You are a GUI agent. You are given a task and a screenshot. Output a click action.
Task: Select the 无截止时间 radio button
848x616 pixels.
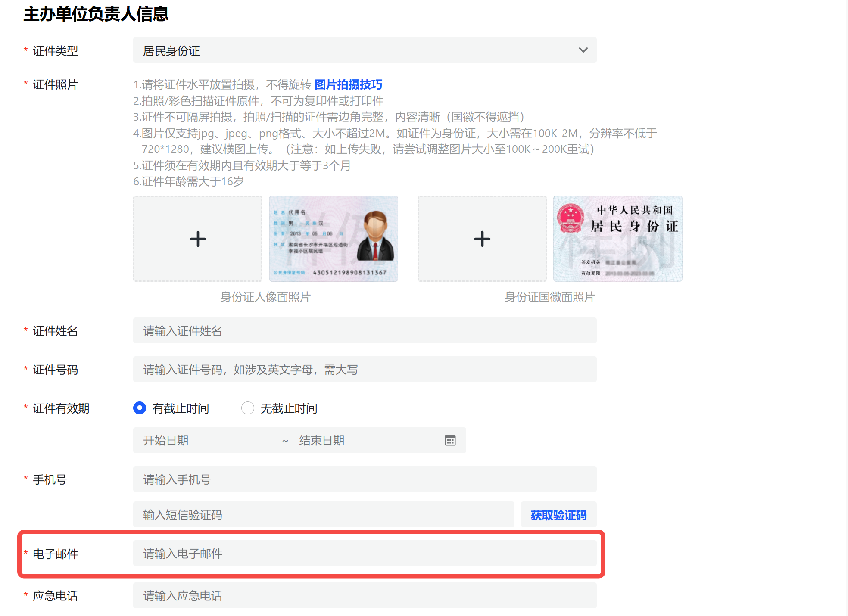248,408
